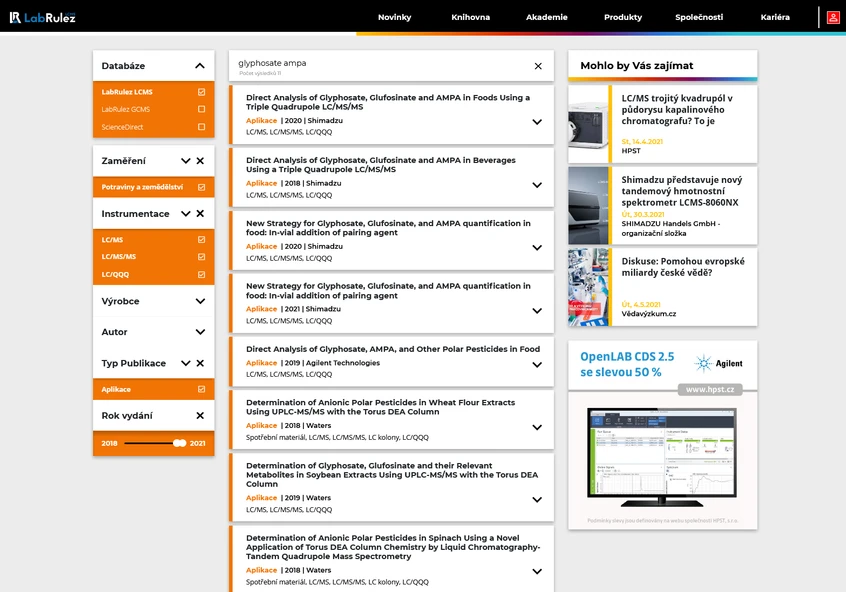Read Shimadzu představuje nový spektrometr headline
Screen dimensions: 846x592
pyautogui.click(x=681, y=191)
